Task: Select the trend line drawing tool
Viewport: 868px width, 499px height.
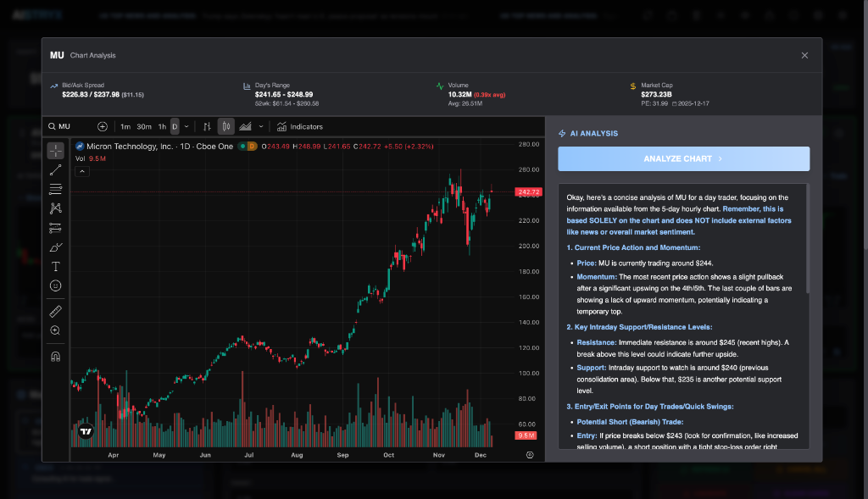Action: tap(55, 170)
